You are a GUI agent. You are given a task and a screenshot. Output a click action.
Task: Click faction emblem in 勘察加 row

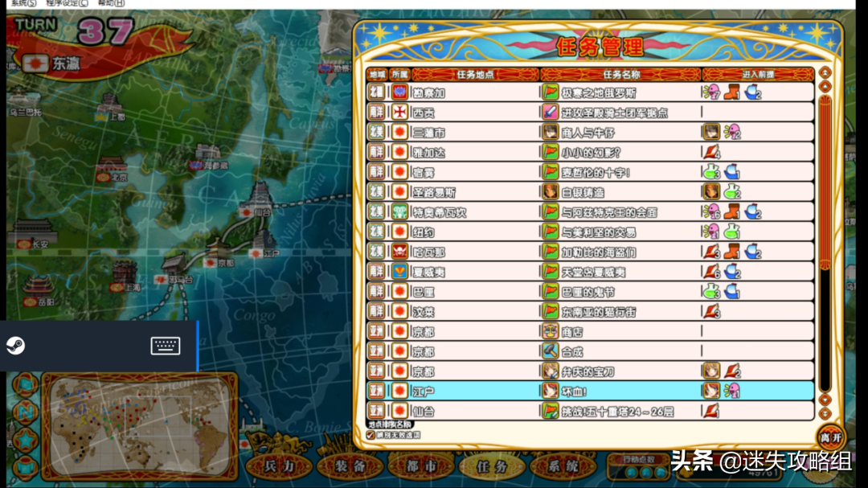coord(399,92)
